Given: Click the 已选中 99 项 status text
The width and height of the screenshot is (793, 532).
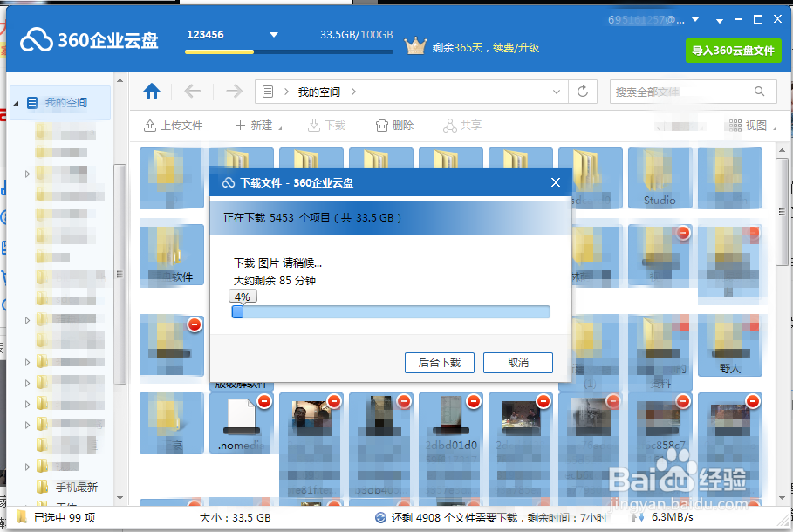Looking at the screenshot, I should tap(65, 517).
